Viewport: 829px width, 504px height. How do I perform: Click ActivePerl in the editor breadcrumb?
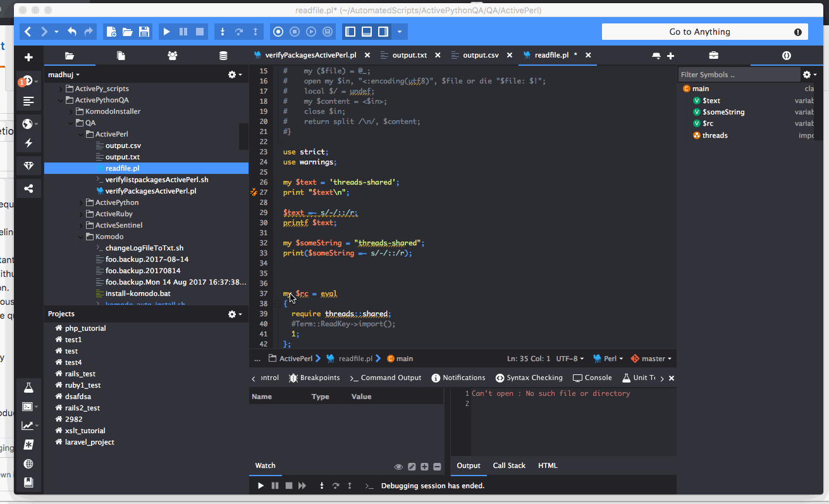tap(296, 358)
